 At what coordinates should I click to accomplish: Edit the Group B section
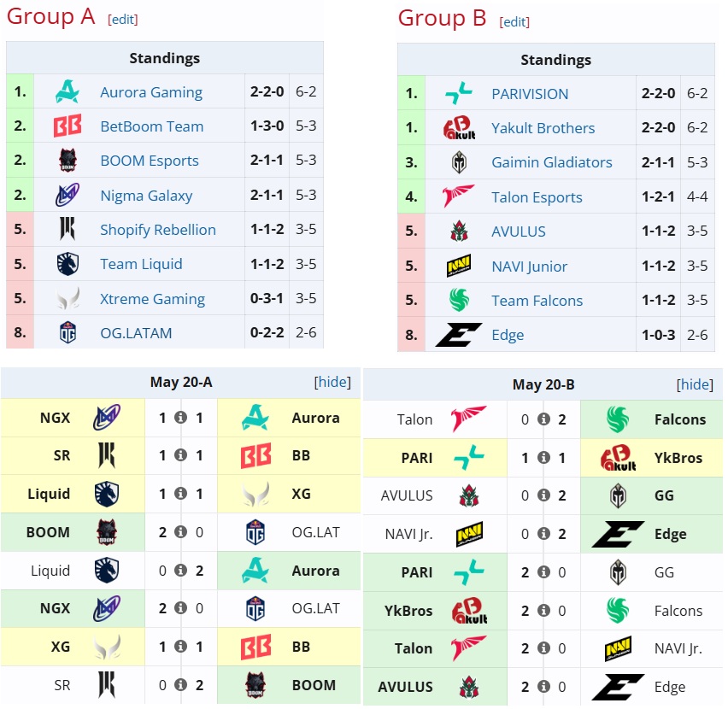pyautogui.click(x=514, y=22)
